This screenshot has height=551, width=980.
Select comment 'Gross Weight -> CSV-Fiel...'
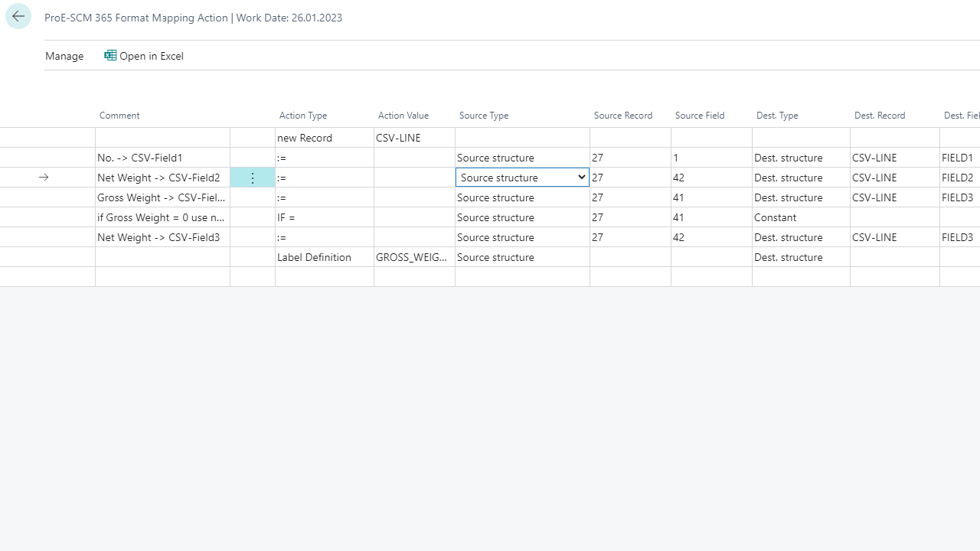tap(162, 197)
